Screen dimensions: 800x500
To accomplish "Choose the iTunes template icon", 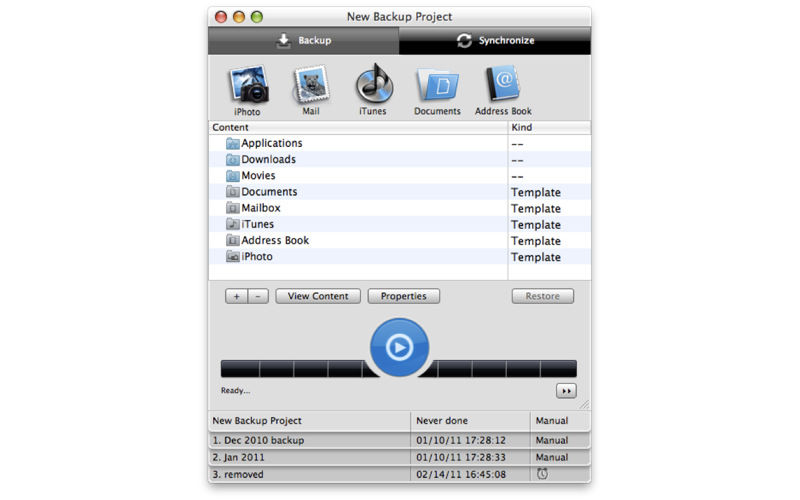I will [x=373, y=85].
